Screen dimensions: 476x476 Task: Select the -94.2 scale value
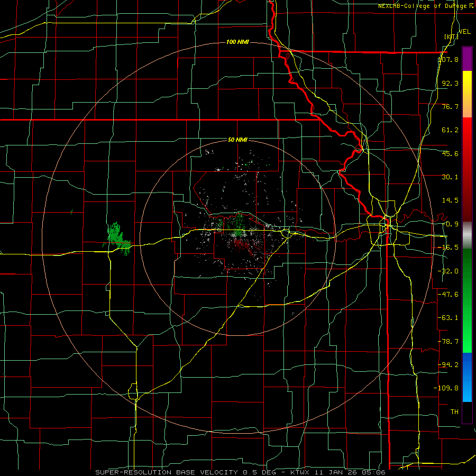[x=448, y=364]
